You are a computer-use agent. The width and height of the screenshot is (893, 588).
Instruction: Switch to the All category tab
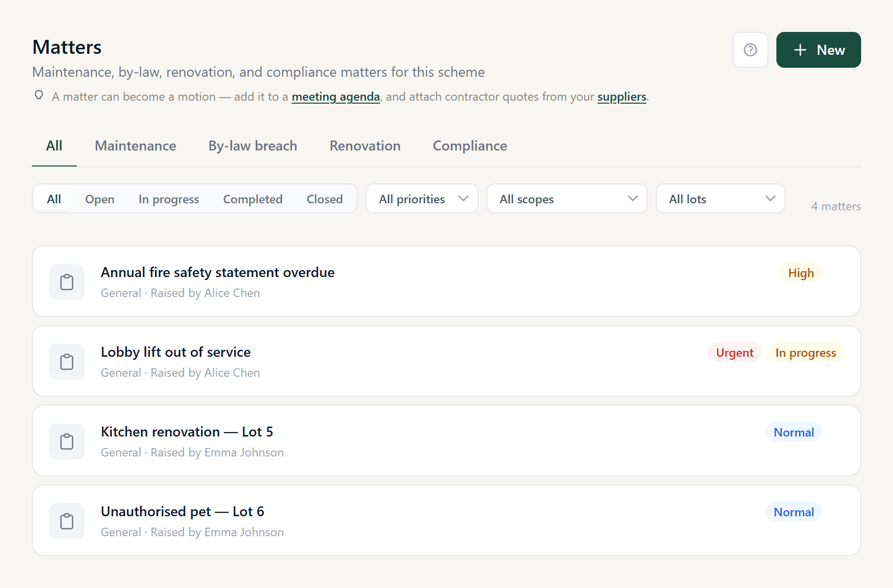[54, 146]
